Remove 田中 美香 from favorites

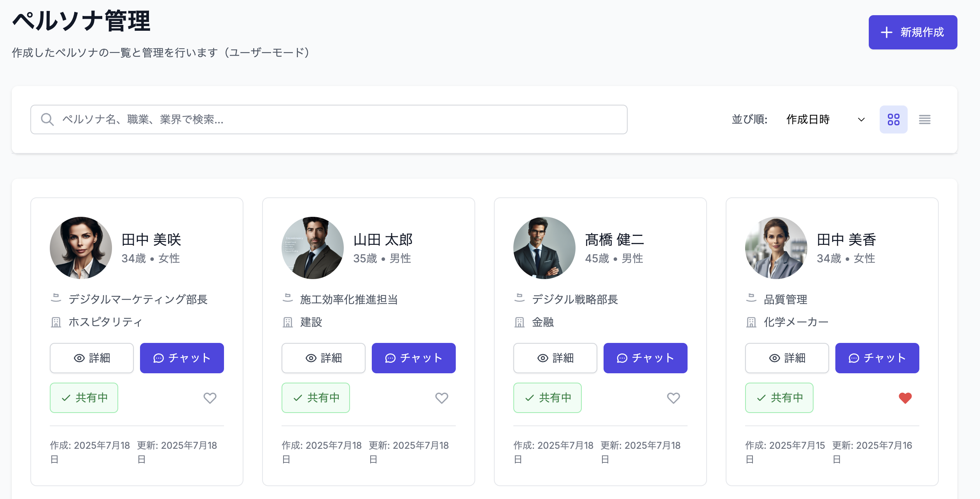click(x=905, y=398)
